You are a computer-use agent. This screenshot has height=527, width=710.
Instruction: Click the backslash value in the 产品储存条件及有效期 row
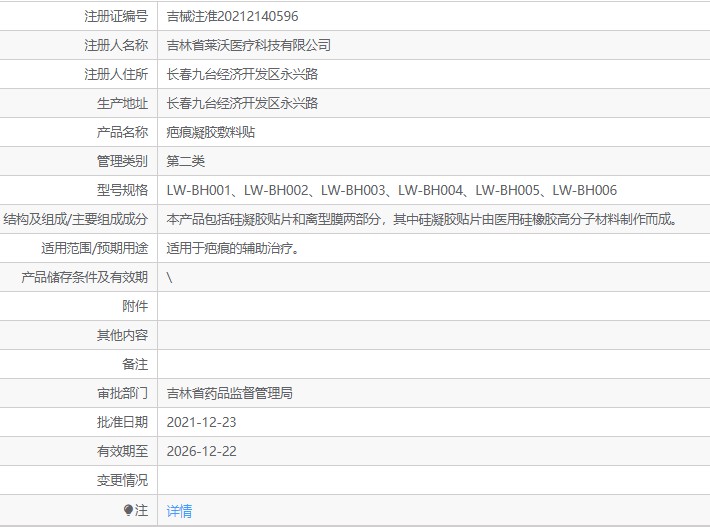pos(169,277)
